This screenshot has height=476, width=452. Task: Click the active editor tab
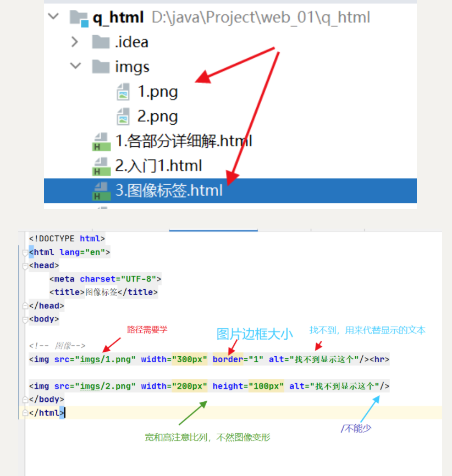tap(213, 230)
